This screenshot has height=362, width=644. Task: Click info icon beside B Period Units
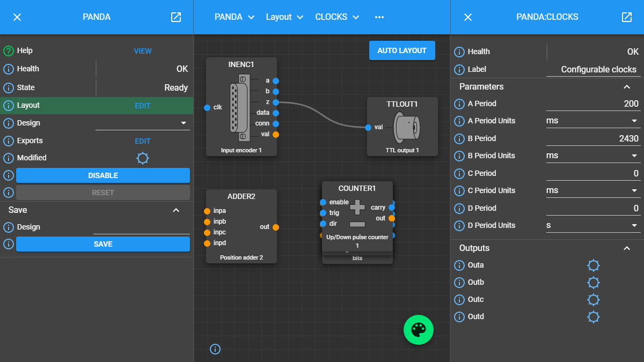[459, 156]
